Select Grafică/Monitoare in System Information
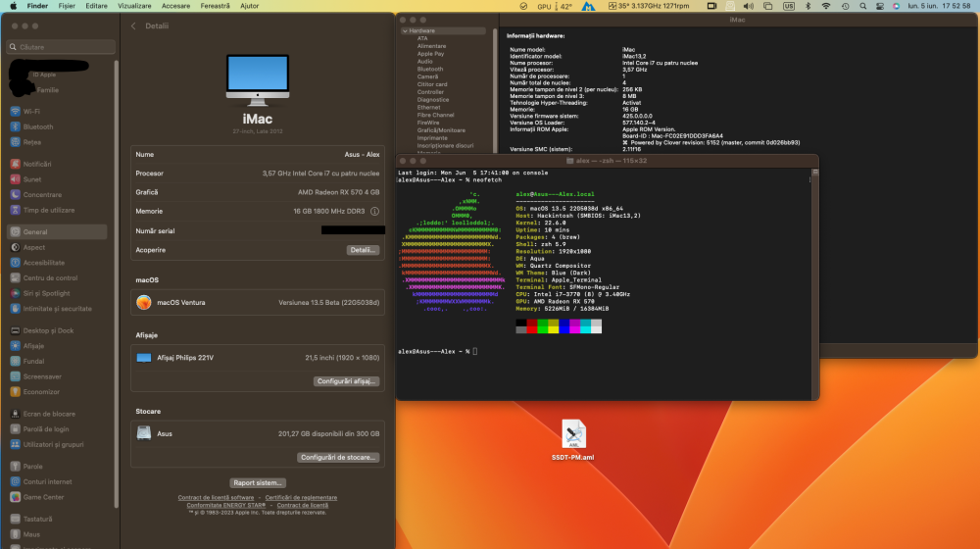This screenshot has height=549, width=980. (441, 130)
